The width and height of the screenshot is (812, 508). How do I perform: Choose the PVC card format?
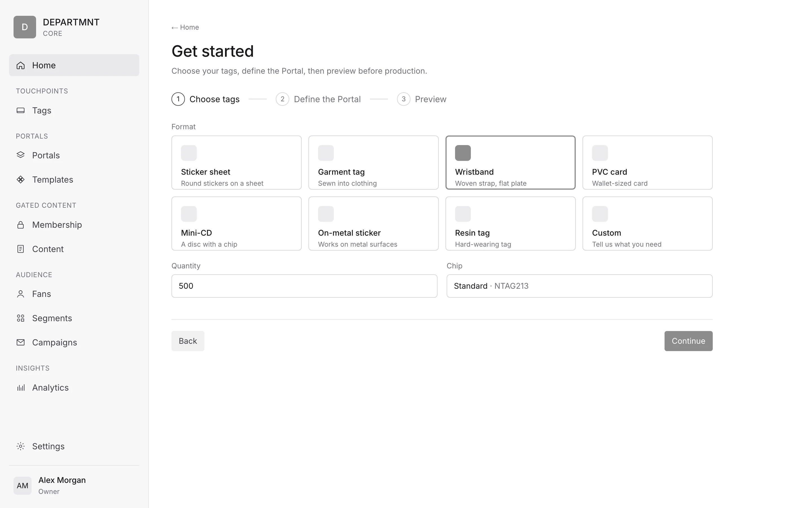point(648,163)
